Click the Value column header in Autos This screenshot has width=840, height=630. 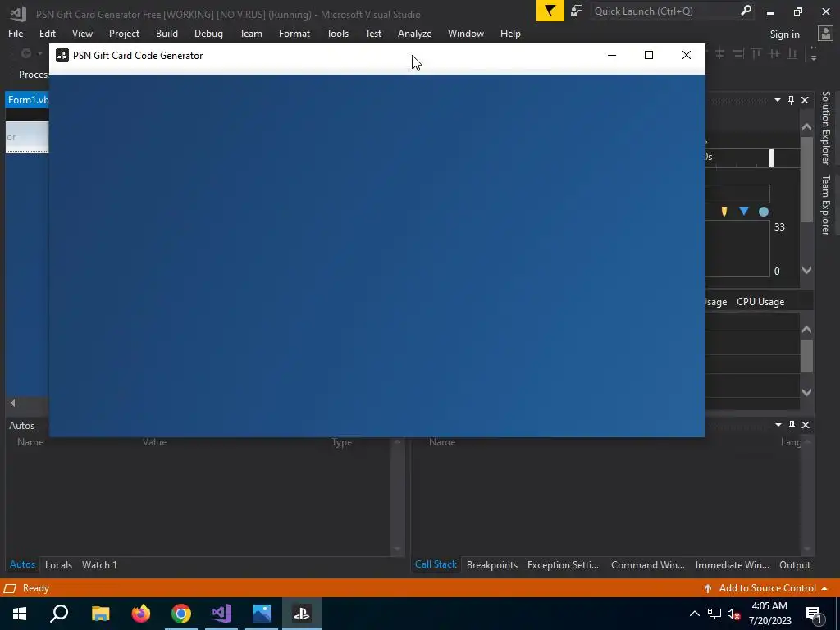tap(154, 442)
